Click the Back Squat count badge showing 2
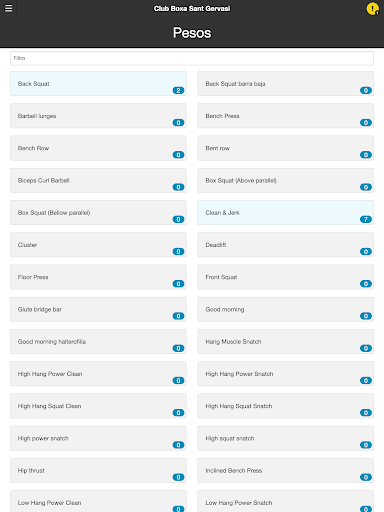 [178, 90]
